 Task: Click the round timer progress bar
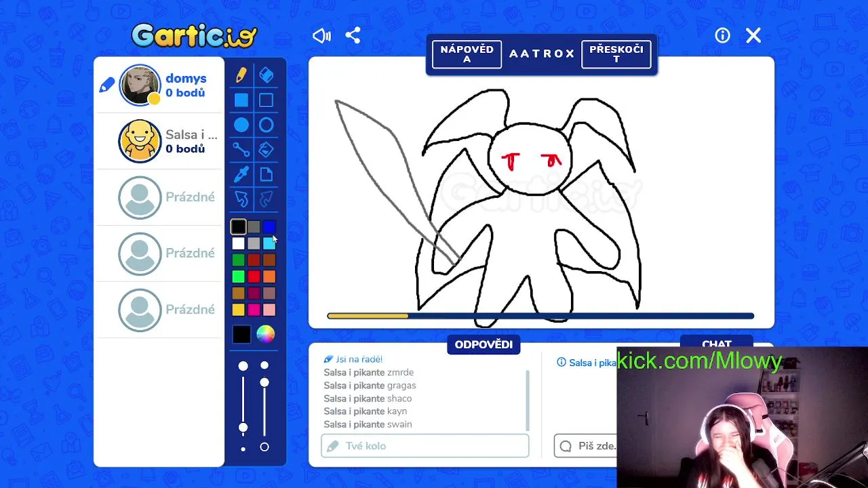[540, 316]
